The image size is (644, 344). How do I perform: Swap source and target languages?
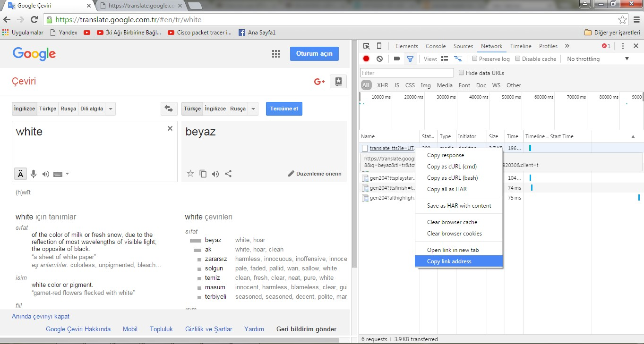(x=169, y=109)
